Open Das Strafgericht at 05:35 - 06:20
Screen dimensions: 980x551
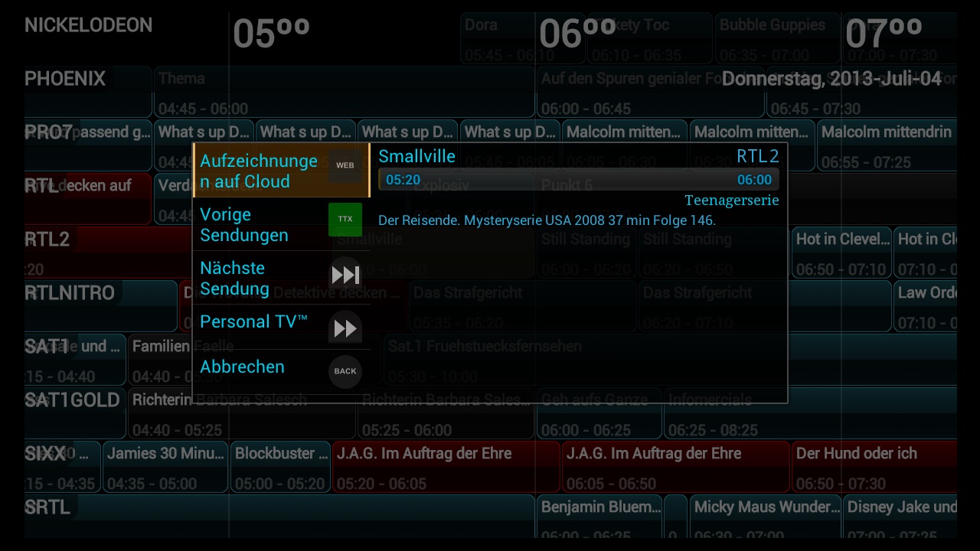coord(522,306)
